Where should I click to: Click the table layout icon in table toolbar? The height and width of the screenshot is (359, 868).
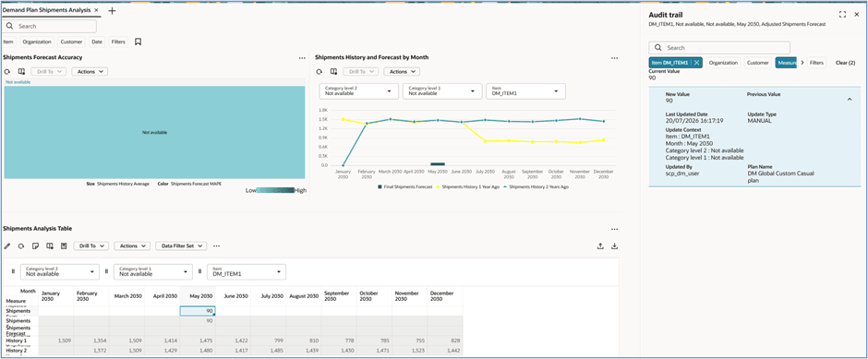(50, 246)
